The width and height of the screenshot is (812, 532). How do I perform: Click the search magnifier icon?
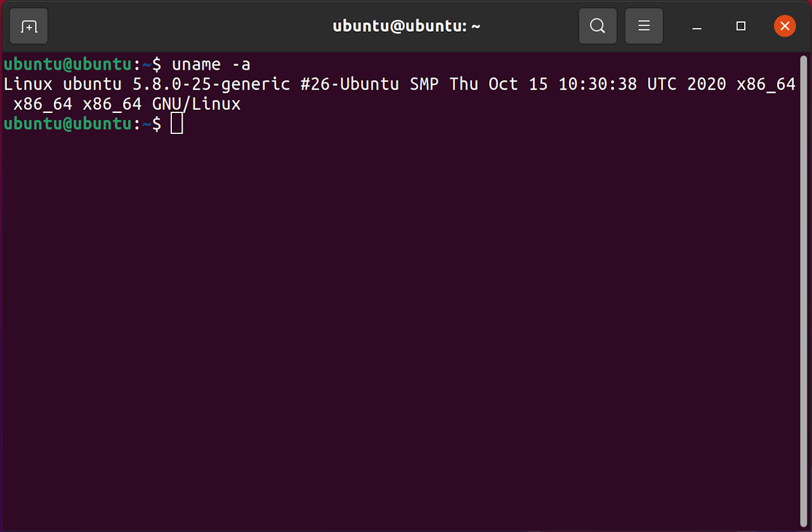click(598, 26)
